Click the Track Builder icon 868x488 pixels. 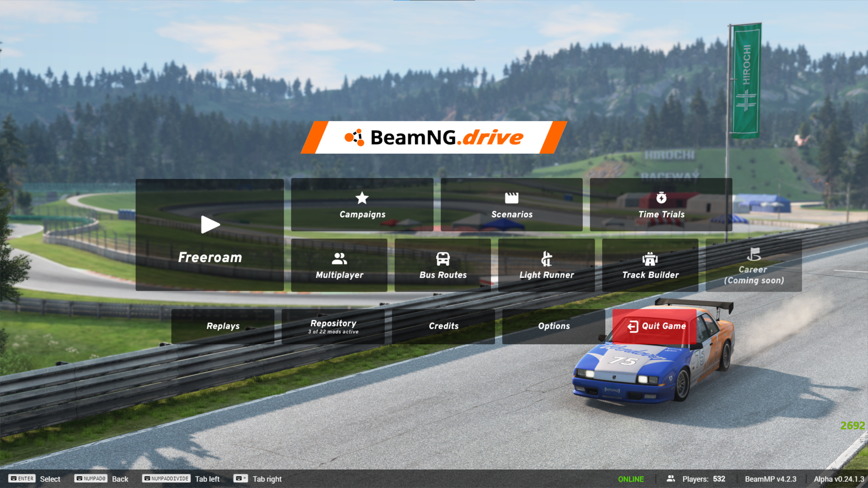tap(650, 259)
